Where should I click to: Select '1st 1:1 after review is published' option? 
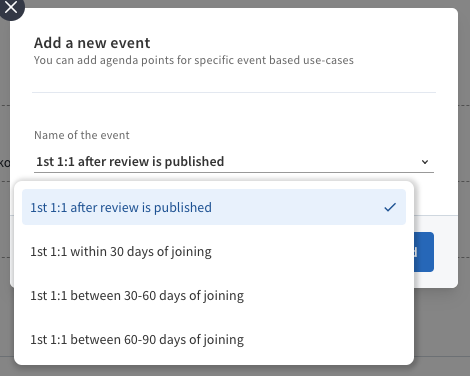click(x=214, y=207)
